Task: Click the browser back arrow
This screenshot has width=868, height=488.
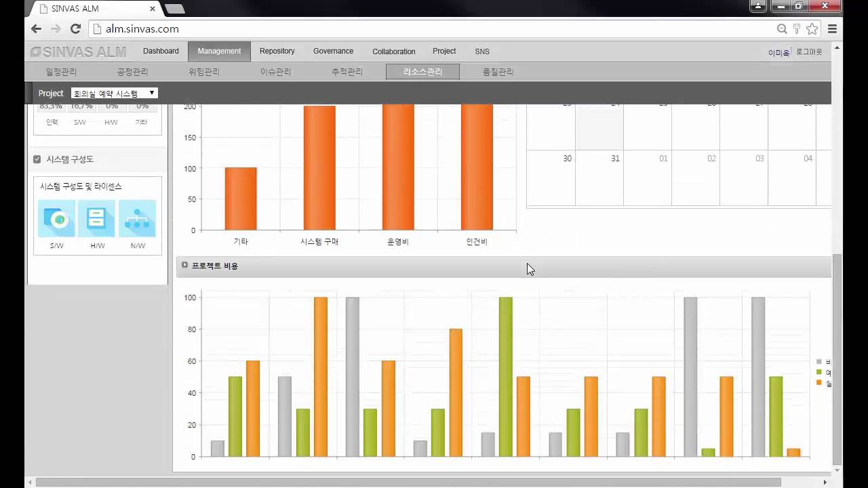Action: click(x=37, y=28)
